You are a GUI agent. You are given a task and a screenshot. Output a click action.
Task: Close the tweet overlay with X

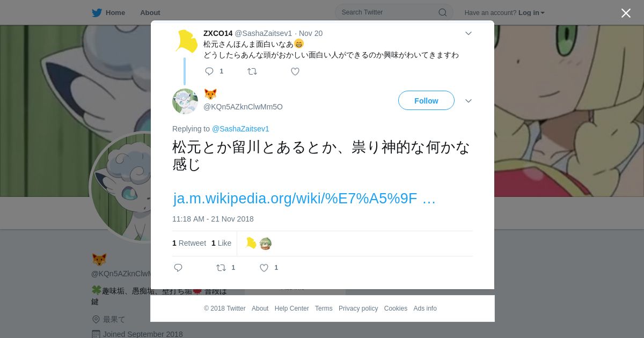click(x=626, y=13)
